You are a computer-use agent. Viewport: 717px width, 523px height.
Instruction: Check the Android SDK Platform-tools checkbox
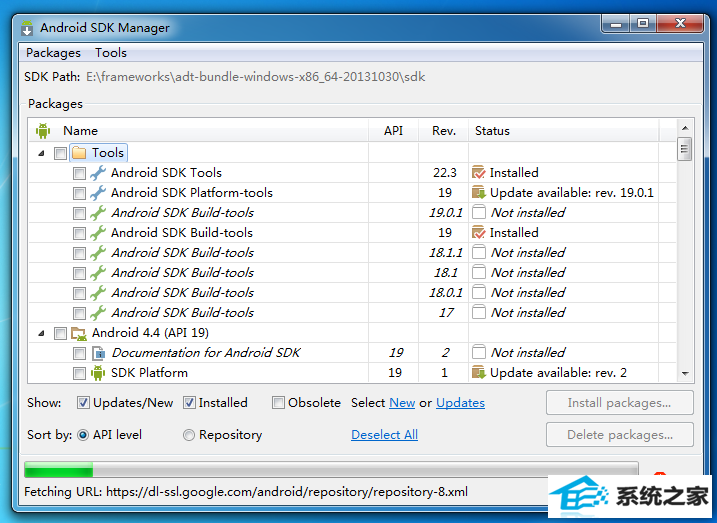(x=79, y=193)
